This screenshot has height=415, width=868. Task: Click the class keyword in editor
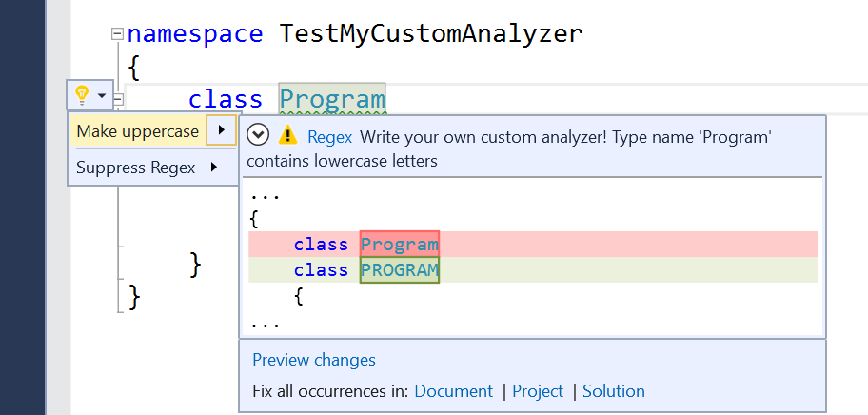[226, 99]
